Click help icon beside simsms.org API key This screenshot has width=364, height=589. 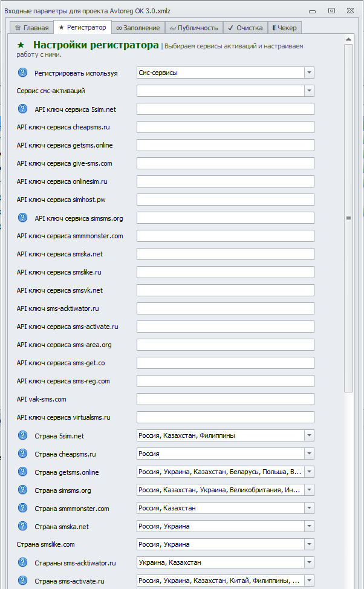pos(23,218)
